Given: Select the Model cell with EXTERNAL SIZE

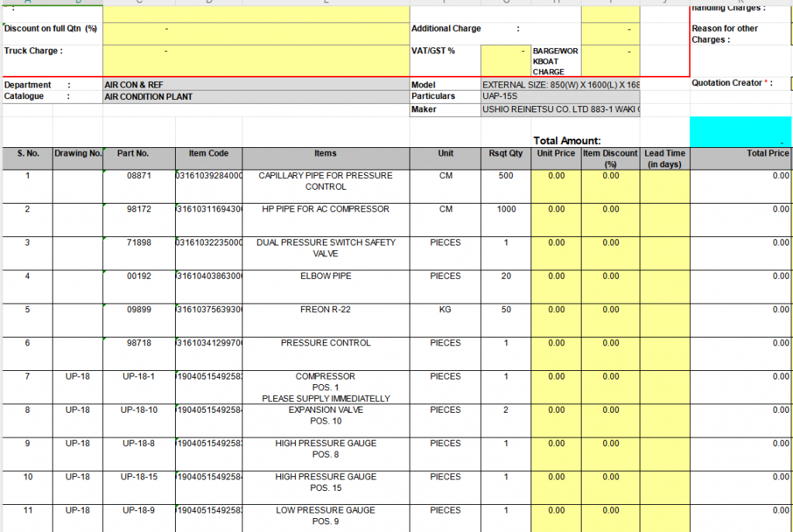Looking at the screenshot, I should click(561, 84).
